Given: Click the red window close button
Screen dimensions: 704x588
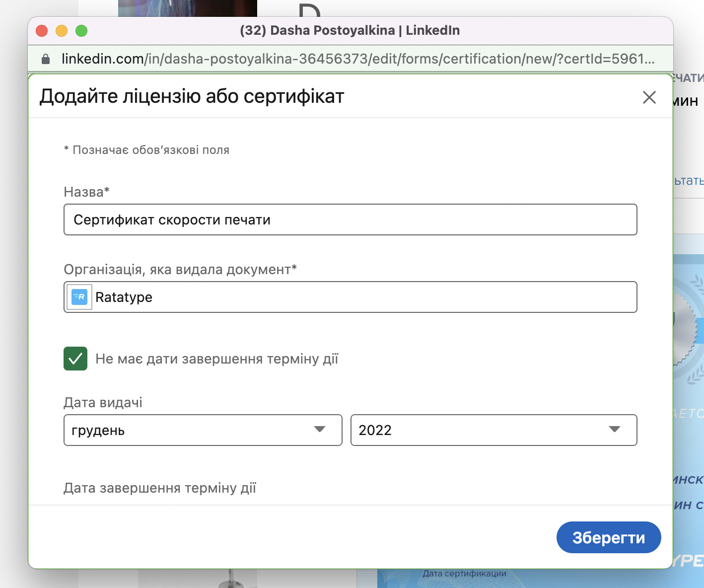Looking at the screenshot, I should click(42, 31).
